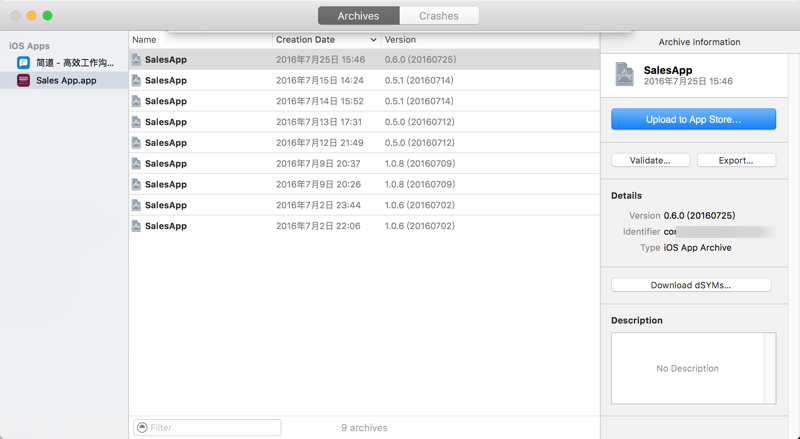This screenshot has height=439, width=800.
Task: Switch to the Crashes tab
Action: pos(439,16)
